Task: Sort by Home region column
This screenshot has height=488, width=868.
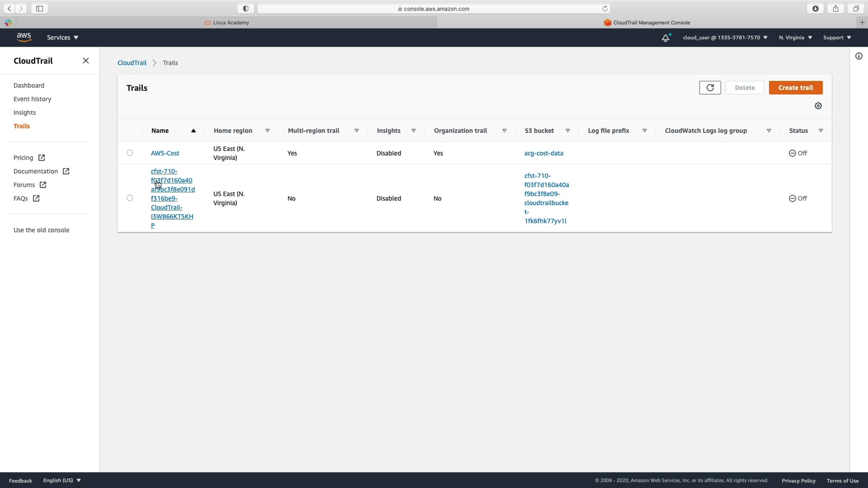Action: point(267,131)
